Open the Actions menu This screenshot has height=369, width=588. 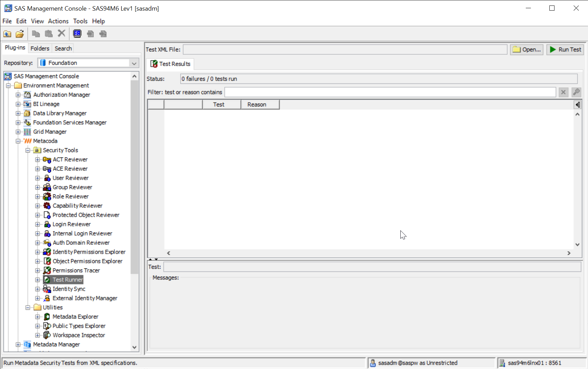pyautogui.click(x=58, y=21)
